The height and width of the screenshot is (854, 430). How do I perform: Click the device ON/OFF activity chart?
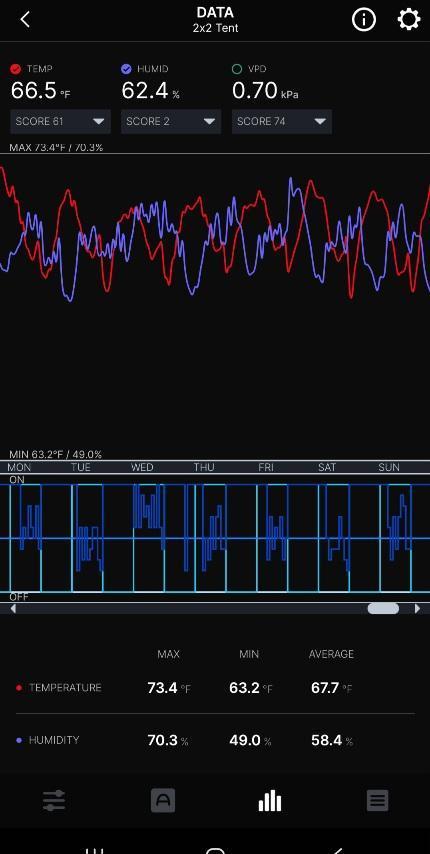[215, 538]
